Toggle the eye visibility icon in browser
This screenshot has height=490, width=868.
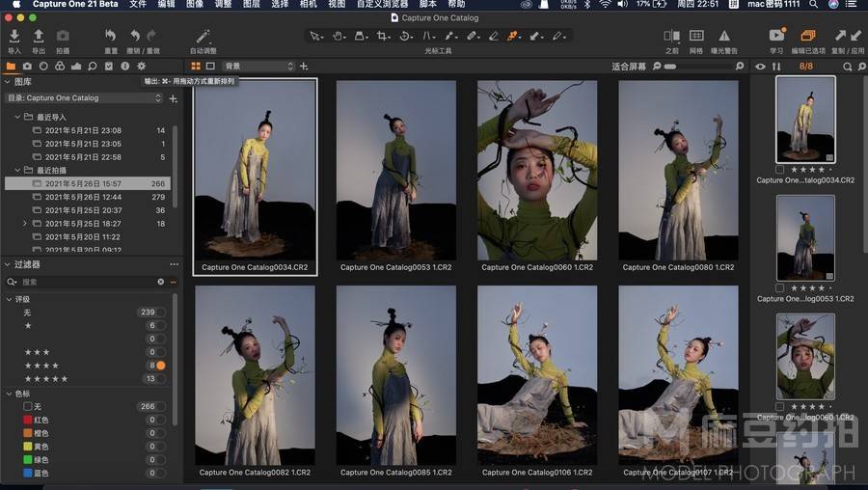click(x=761, y=67)
